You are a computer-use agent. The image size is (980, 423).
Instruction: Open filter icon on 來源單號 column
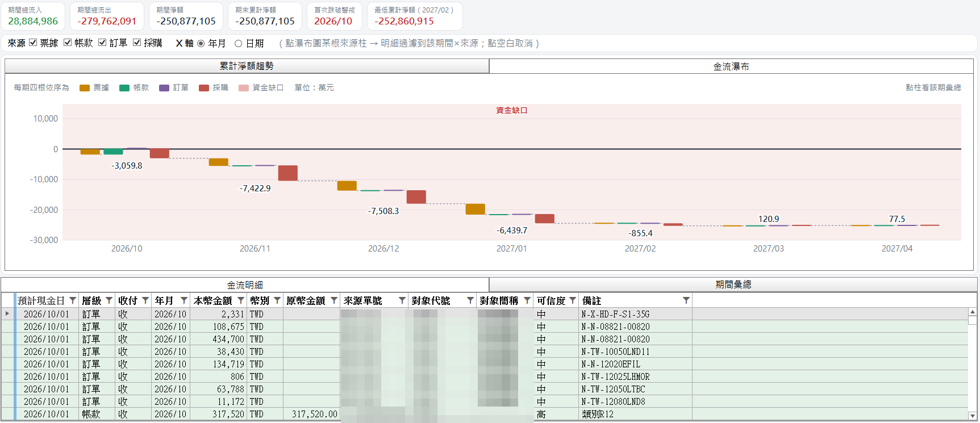[x=402, y=300]
